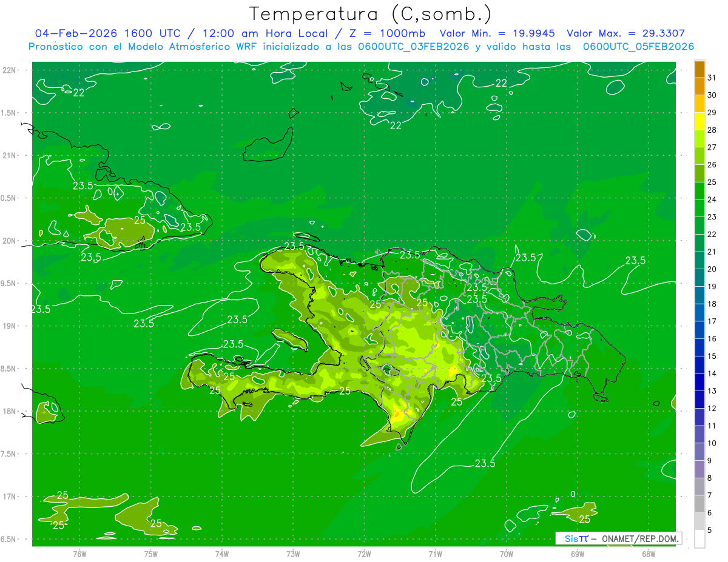Click the "71W" longitude axis label
728x562 pixels.
coord(435,554)
